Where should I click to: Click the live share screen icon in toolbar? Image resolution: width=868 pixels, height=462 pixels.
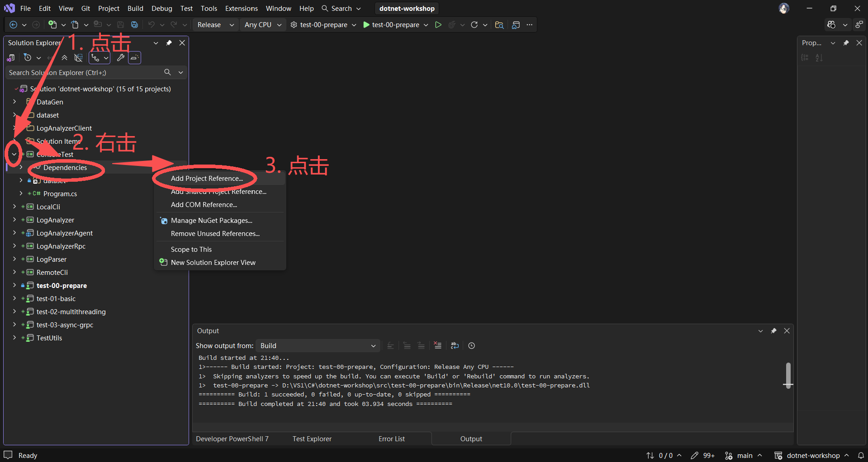tap(516, 25)
